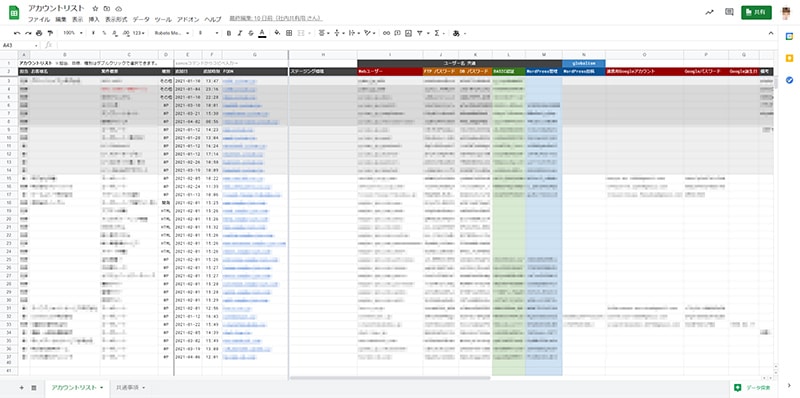Viewport: 800px width, 398px height.
Task: Open the データ menu
Action: pyautogui.click(x=141, y=19)
